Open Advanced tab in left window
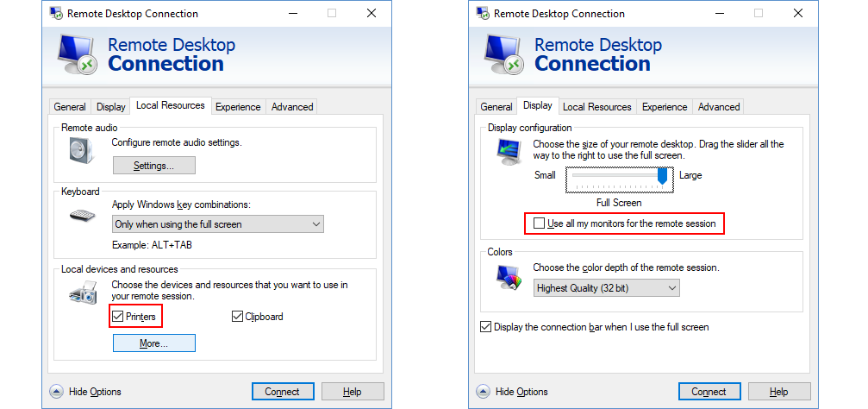The width and height of the screenshot is (868, 409). click(x=292, y=107)
